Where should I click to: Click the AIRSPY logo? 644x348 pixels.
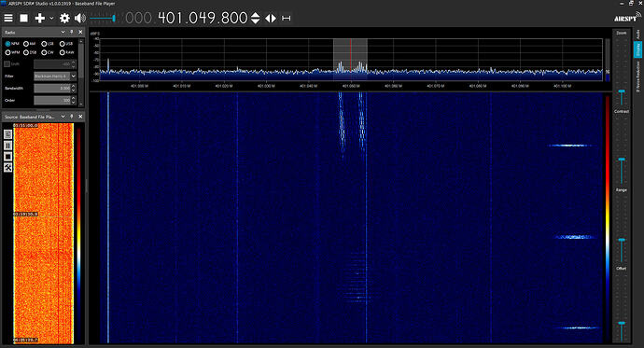(627, 18)
